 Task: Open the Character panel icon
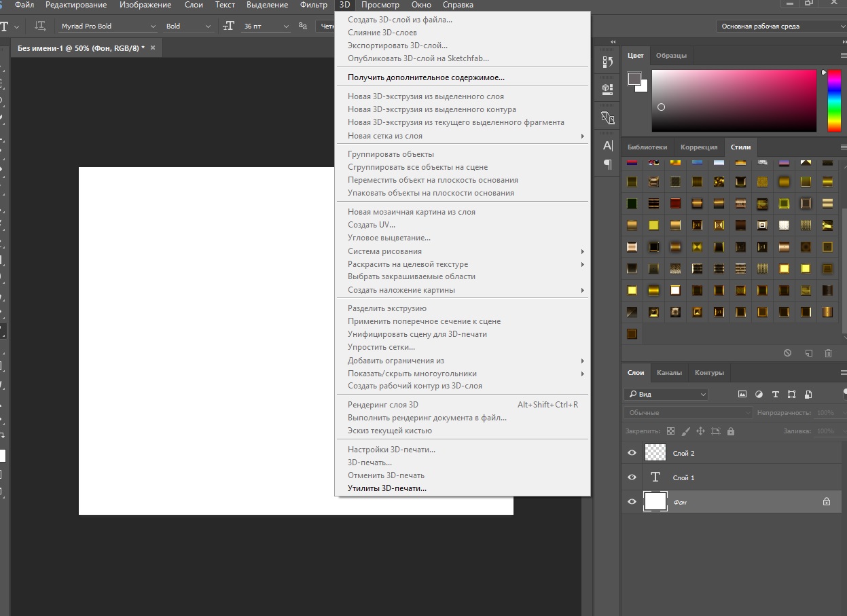[607, 145]
